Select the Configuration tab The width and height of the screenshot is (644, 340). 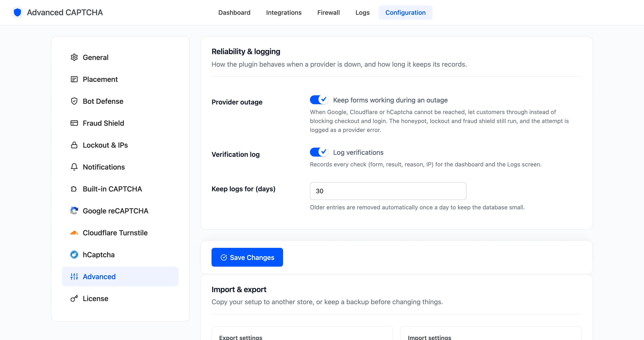pos(405,13)
